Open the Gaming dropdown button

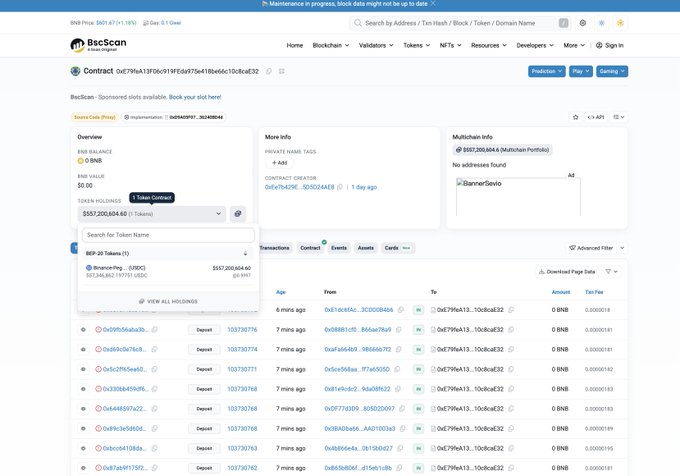pos(612,71)
